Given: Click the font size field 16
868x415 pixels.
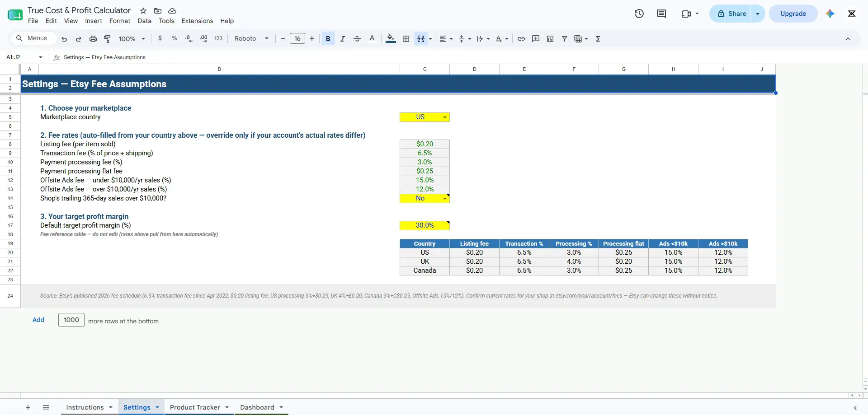Looking at the screenshot, I should pos(297,39).
